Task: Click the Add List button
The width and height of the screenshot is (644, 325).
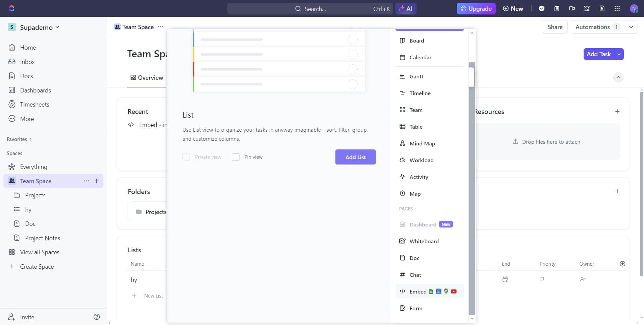Action: tap(355, 157)
